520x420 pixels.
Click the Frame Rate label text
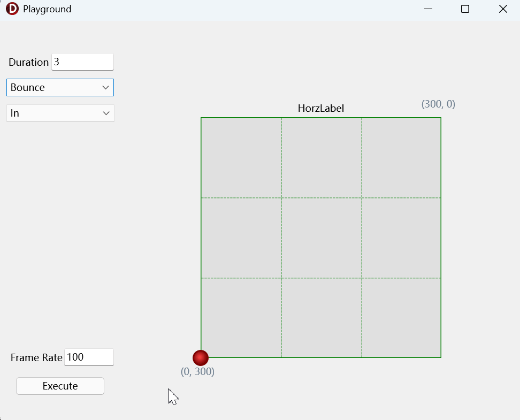click(36, 357)
